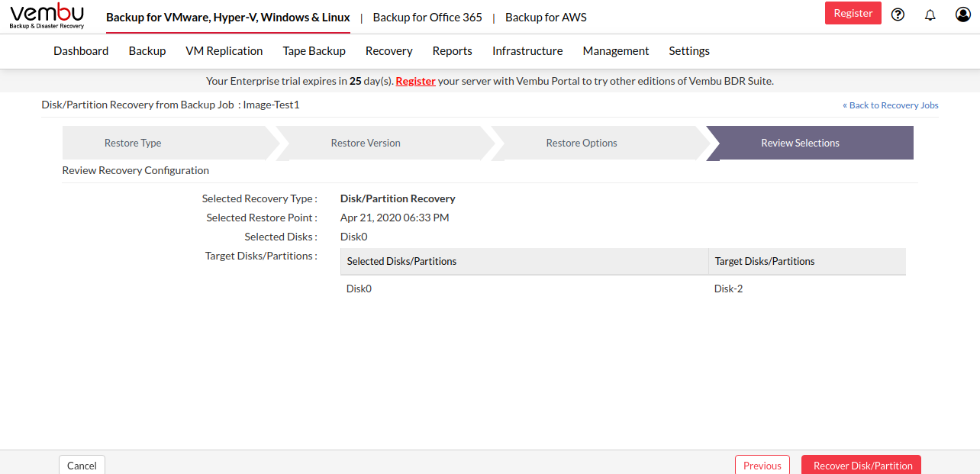This screenshot has width=980, height=474.
Task: Open the Recovery menu
Action: [389, 51]
